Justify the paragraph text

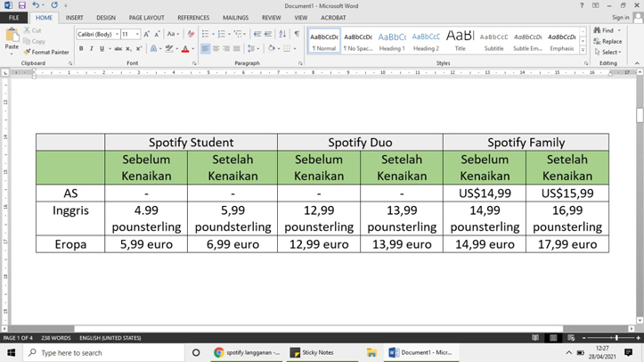click(x=237, y=48)
